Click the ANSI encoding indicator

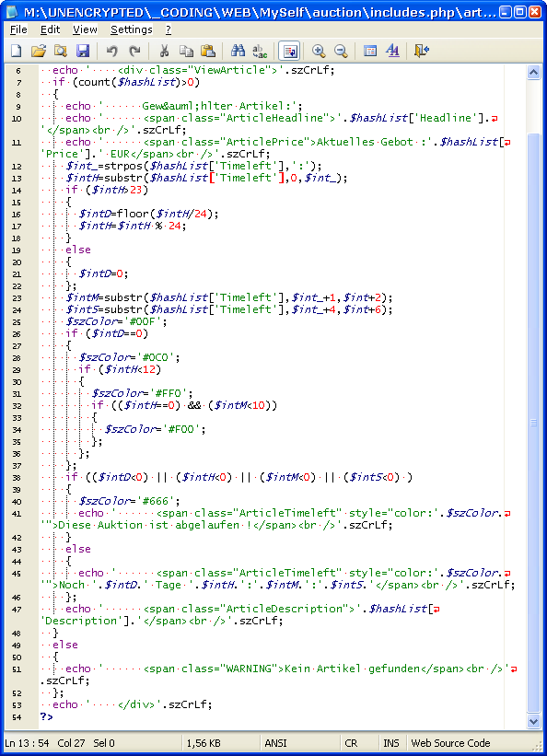[275, 743]
